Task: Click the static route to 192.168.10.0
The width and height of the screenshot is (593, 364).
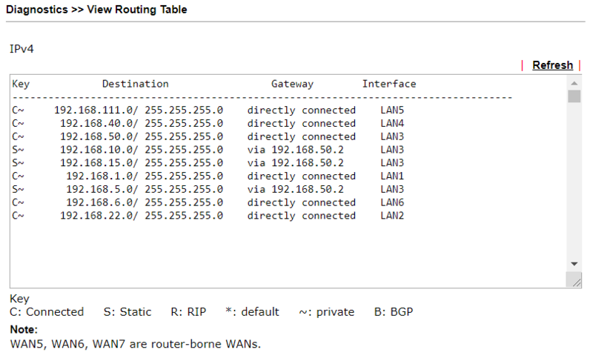Action: click(208, 150)
